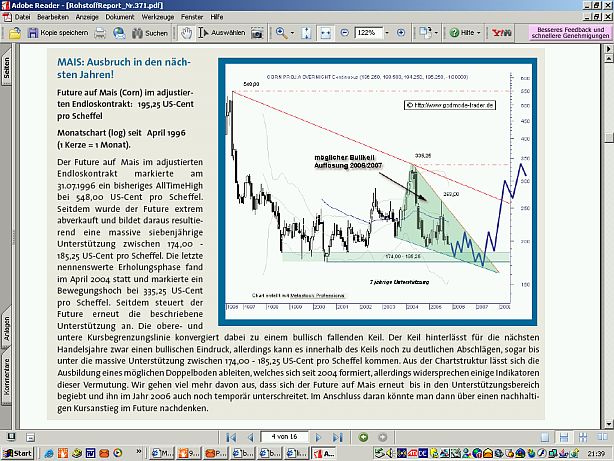The width and height of the screenshot is (614, 461).
Task: Switch to Adobe Reader taskbar button
Action: click(324, 454)
